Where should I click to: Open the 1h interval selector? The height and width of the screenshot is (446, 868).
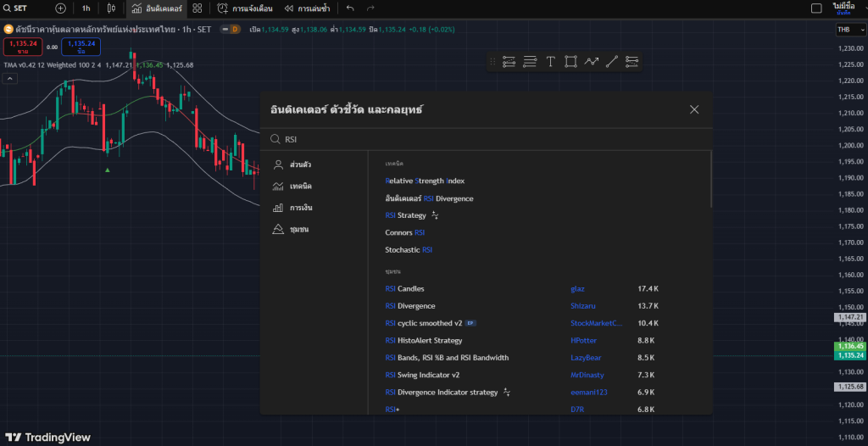pyautogui.click(x=86, y=8)
